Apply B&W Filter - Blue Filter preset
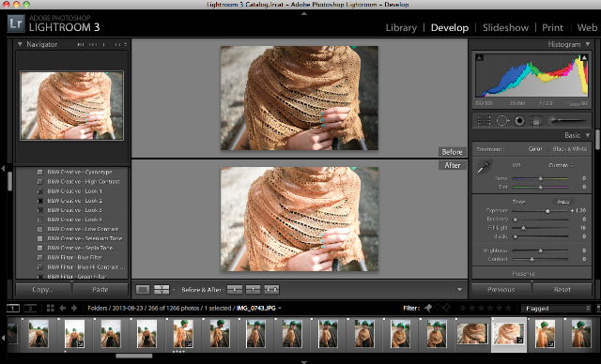This screenshot has width=601, height=364. click(75, 258)
